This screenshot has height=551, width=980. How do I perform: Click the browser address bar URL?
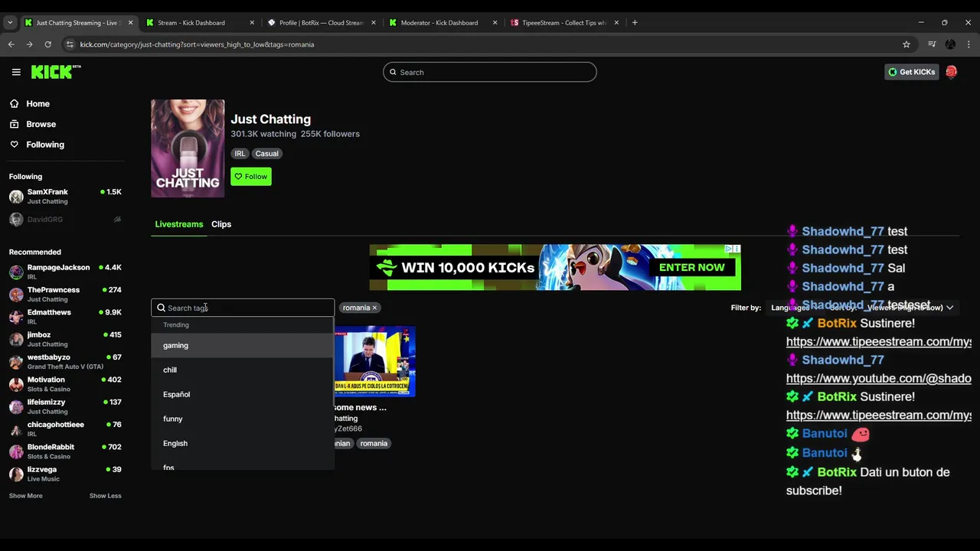pyautogui.click(x=197, y=44)
